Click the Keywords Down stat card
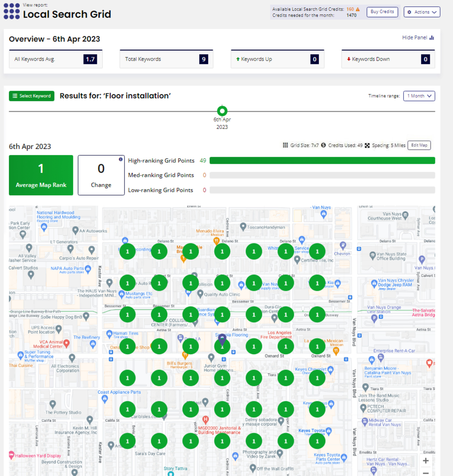453x476 pixels. 388,59
